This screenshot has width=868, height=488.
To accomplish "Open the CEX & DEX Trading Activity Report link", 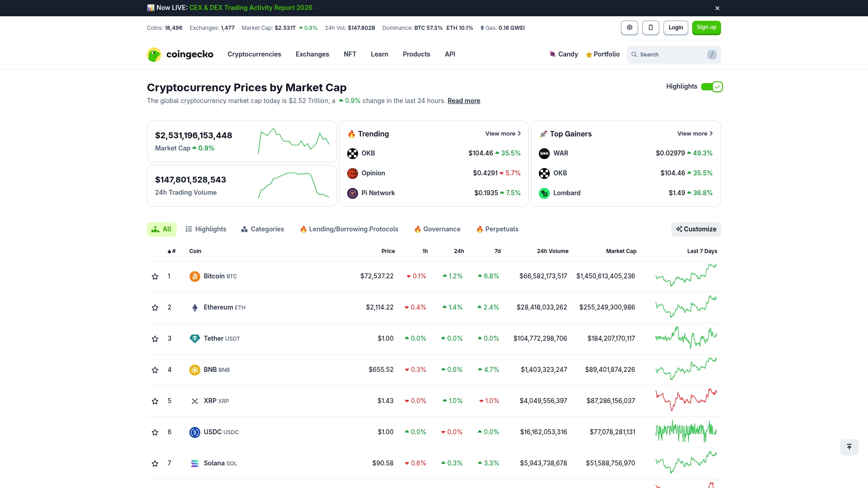I will [x=250, y=8].
